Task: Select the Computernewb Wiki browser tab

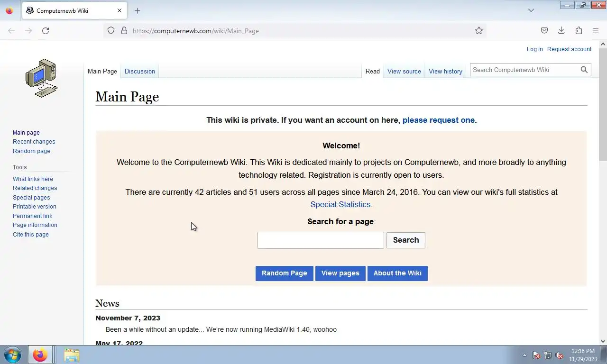Action: (x=74, y=10)
